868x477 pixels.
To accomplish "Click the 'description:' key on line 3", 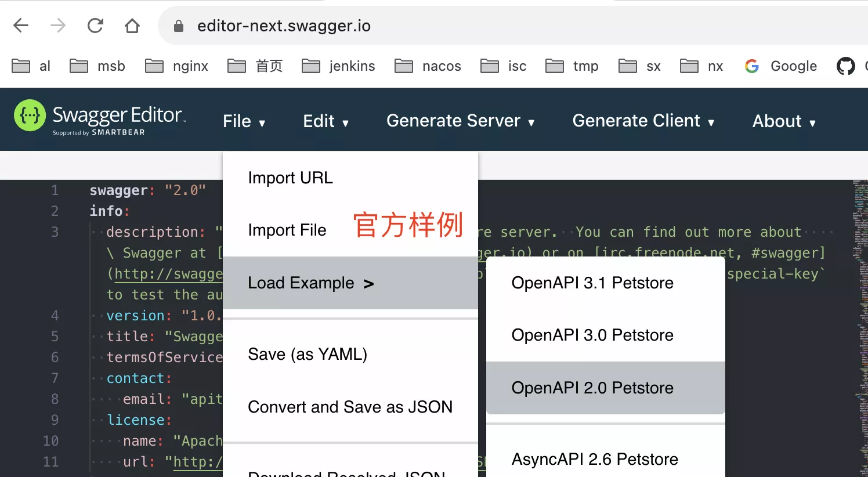I will [155, 232].
